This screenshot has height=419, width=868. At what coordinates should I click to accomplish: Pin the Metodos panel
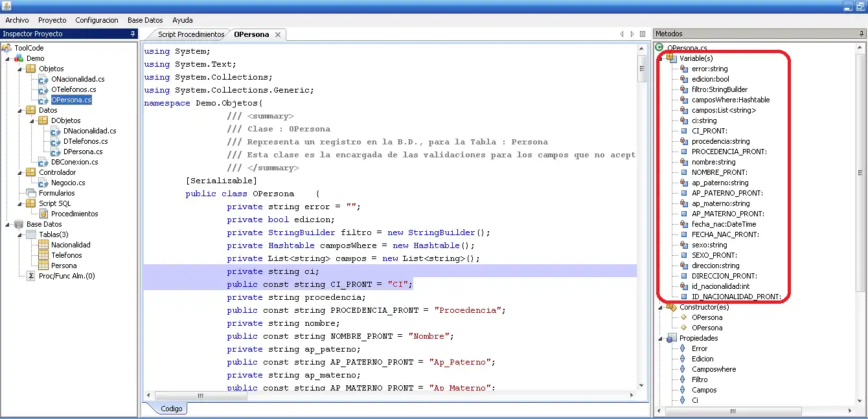pyautogui.click(x=862, y=34)
